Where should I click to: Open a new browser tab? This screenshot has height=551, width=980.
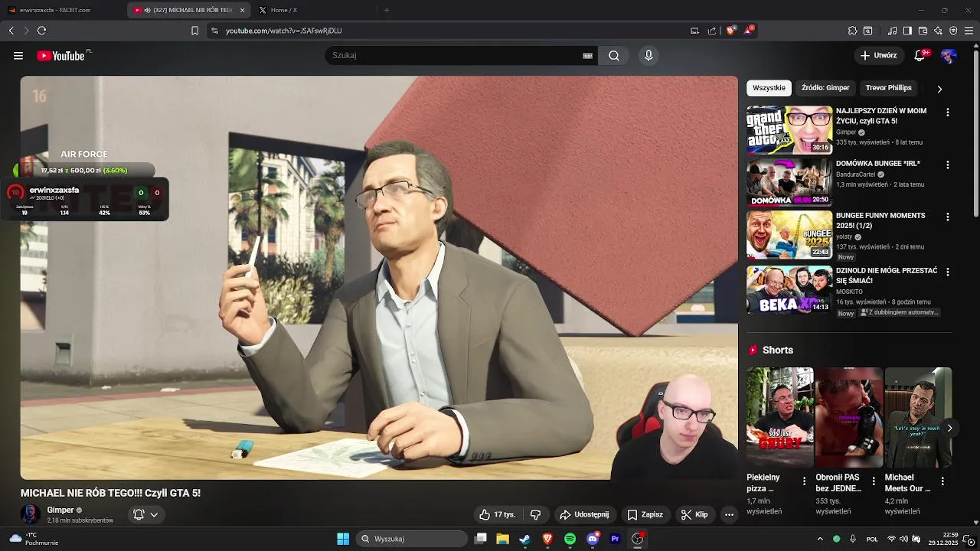(387, 10)
